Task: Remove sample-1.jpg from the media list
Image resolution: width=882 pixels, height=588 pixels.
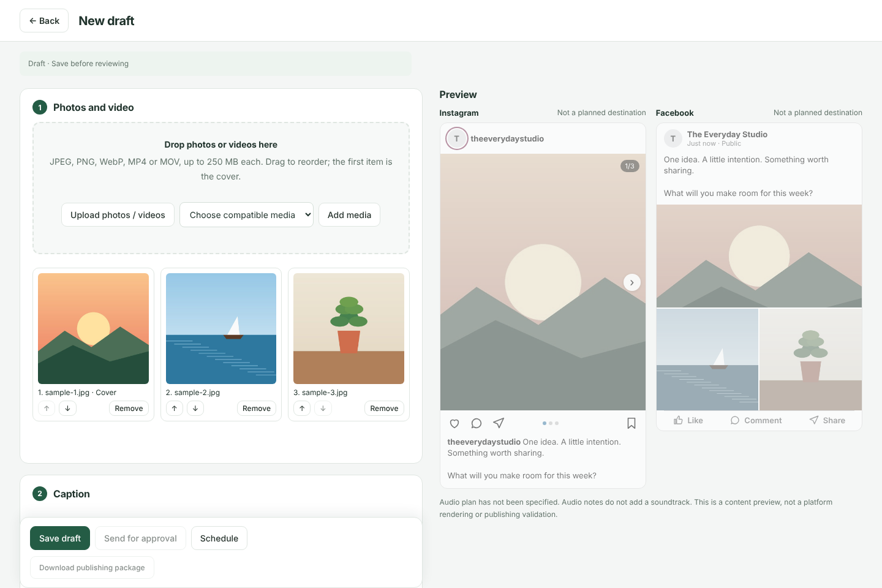Action: [x=129, y=409]
